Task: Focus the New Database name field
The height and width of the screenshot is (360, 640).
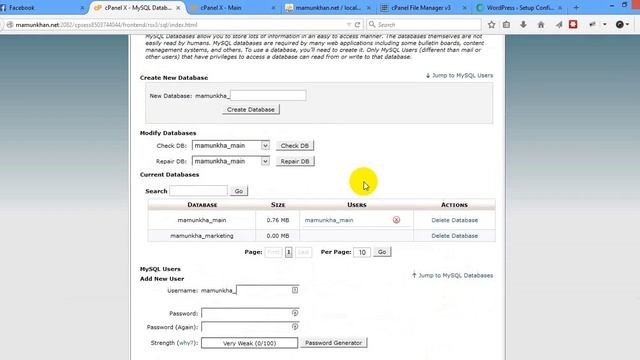Action: pos(268,96)
